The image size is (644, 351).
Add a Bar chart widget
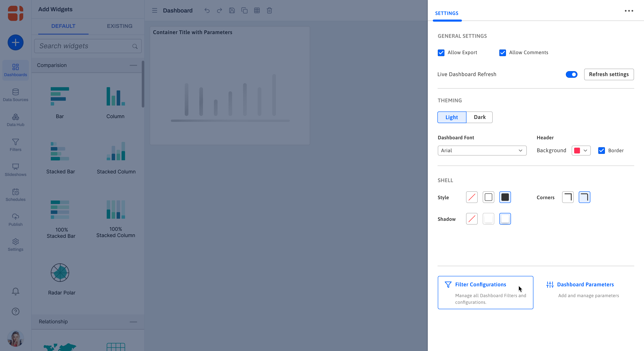pyautogui.click(x=60, y=103)
